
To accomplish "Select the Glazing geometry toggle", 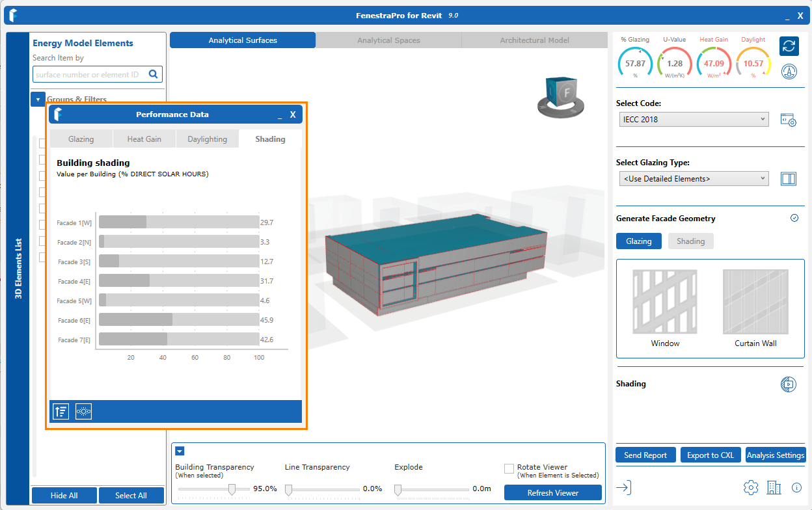I will (639, 241).
